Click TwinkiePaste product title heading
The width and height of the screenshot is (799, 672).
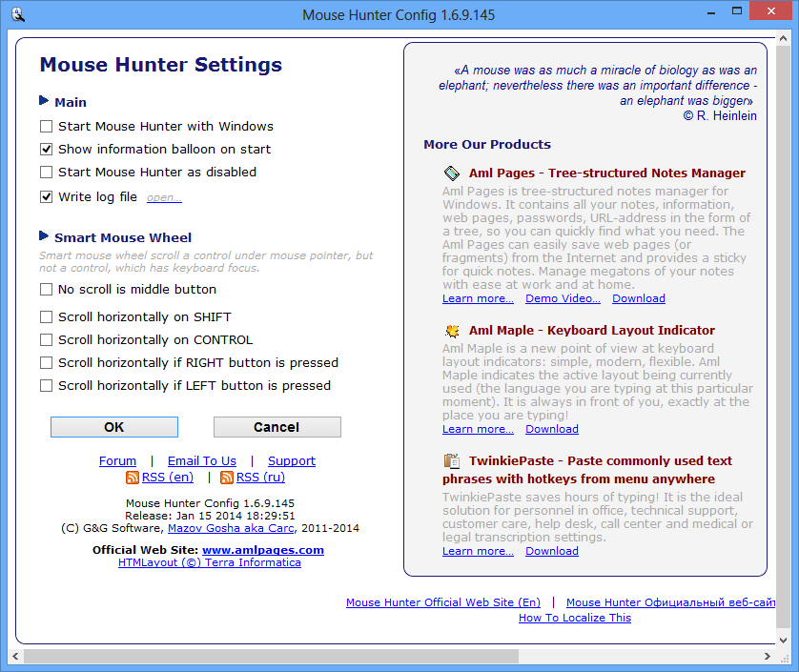(x=587, y=470)
